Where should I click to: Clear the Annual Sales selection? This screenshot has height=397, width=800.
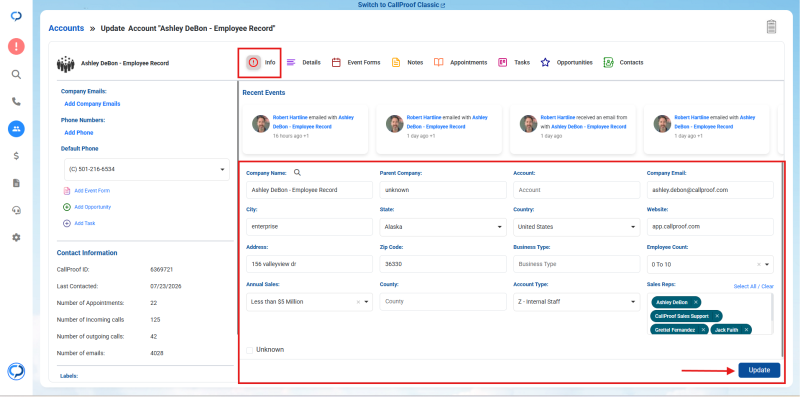coord(358,302)
